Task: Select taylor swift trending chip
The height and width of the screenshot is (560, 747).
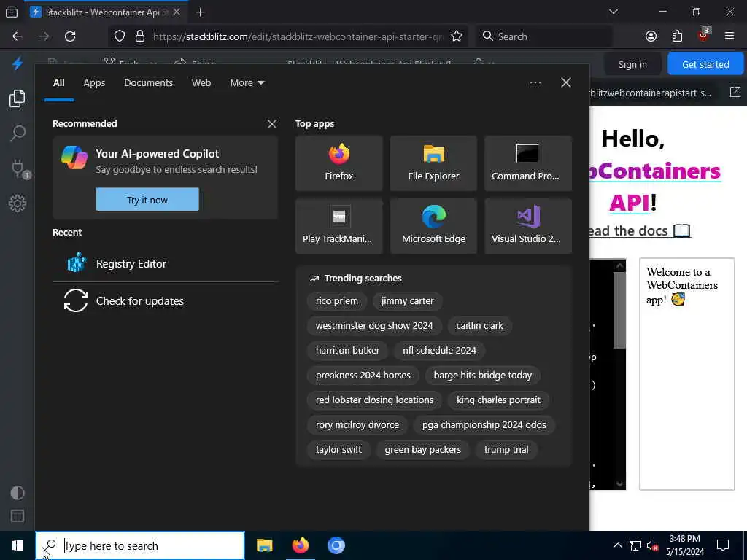Action: (x=338, y=449)
